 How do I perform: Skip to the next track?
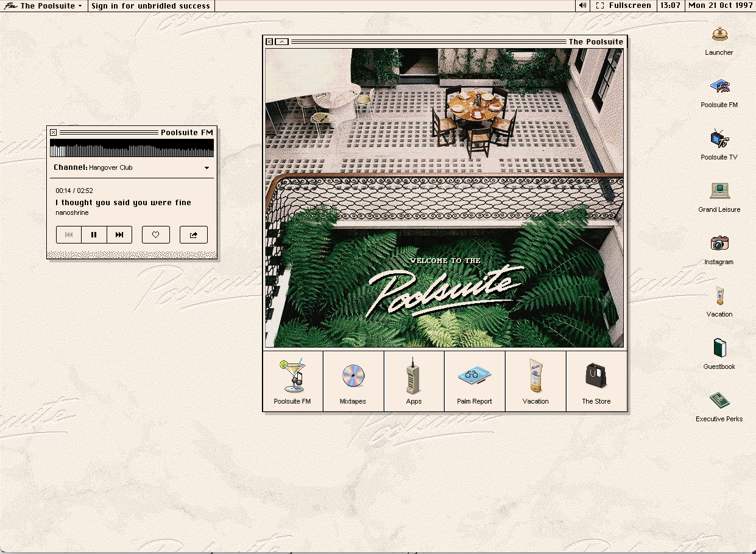pyautogui.click(x=119, y=234)
